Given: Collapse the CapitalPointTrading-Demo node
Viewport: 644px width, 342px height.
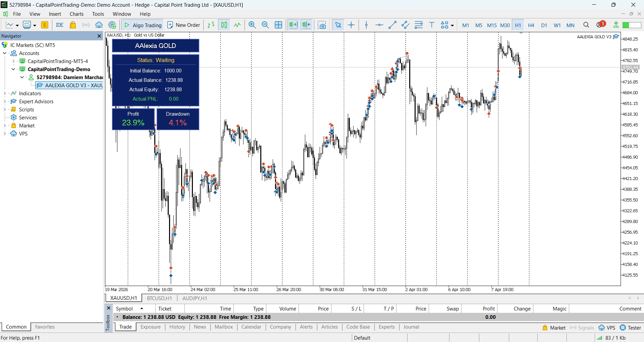Looking at the screenshot, I should click(x=13, y=69).
